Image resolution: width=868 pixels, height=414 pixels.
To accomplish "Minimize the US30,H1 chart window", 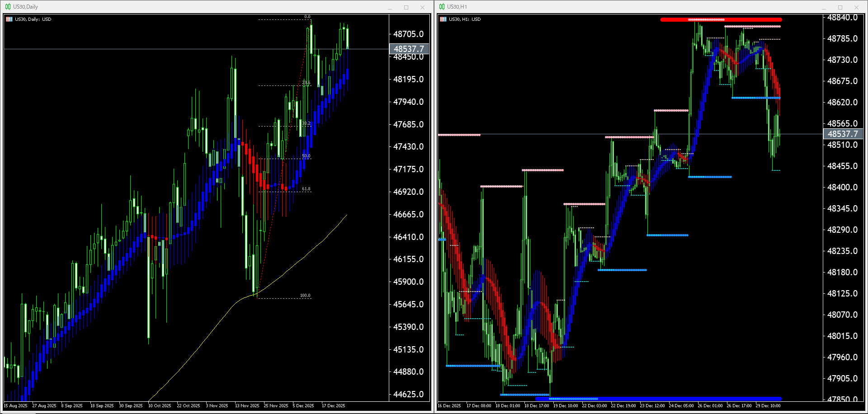I will [x=824, y=7].
